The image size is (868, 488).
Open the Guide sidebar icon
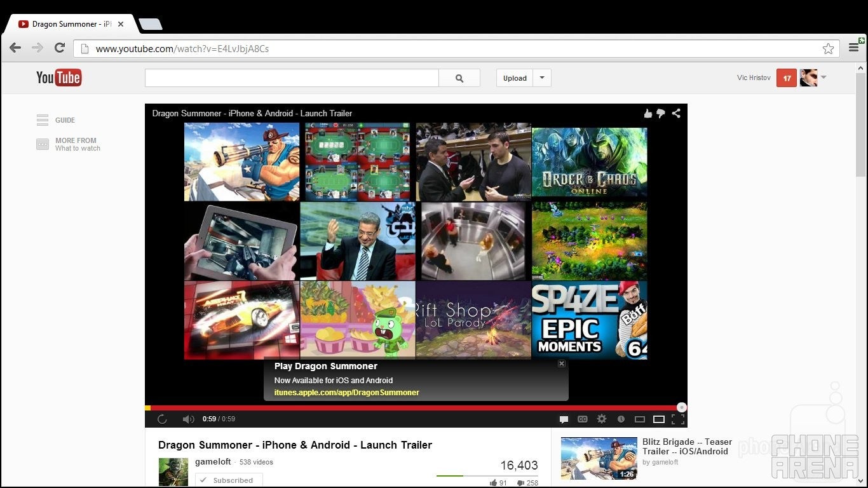[x=43, y=120]
